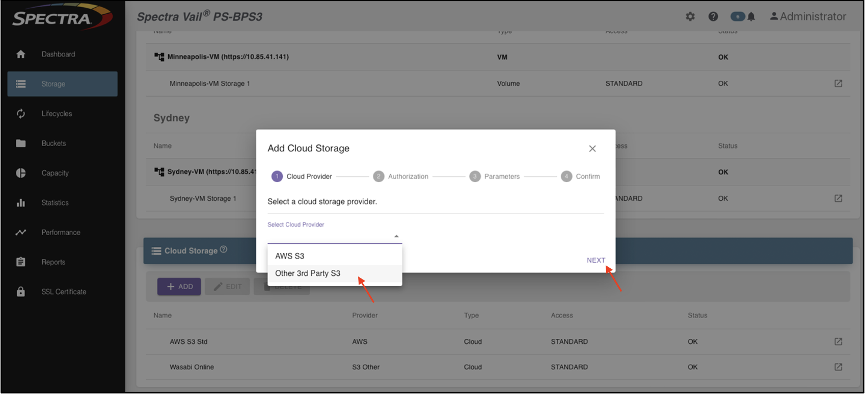Click the Statistics bar chart icon

[x=21, y=203]
